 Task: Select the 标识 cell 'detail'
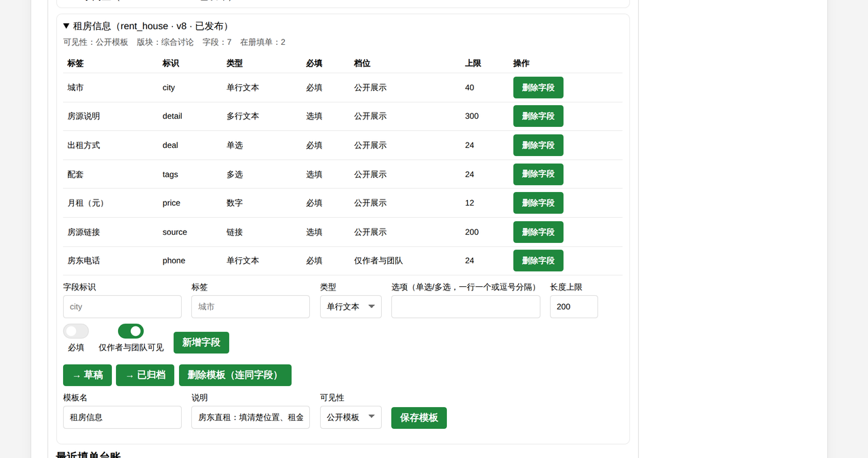[x=172, y=116]
